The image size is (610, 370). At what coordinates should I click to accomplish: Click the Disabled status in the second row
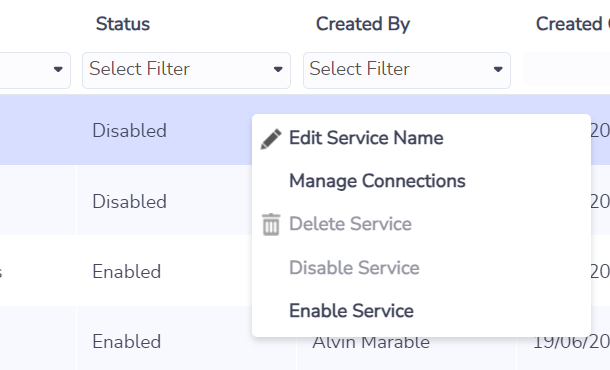pyautogui.click(x=130, y=202)
